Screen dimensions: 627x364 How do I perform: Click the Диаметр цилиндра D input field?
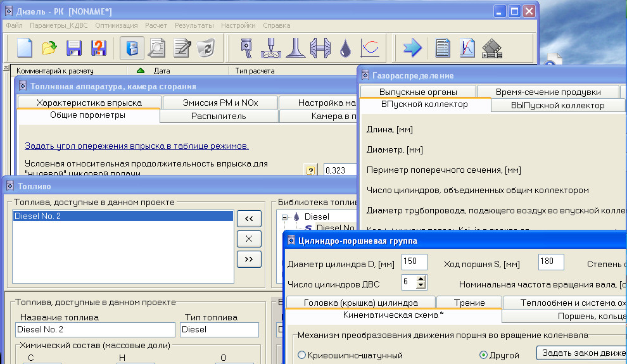click(414, 262)
